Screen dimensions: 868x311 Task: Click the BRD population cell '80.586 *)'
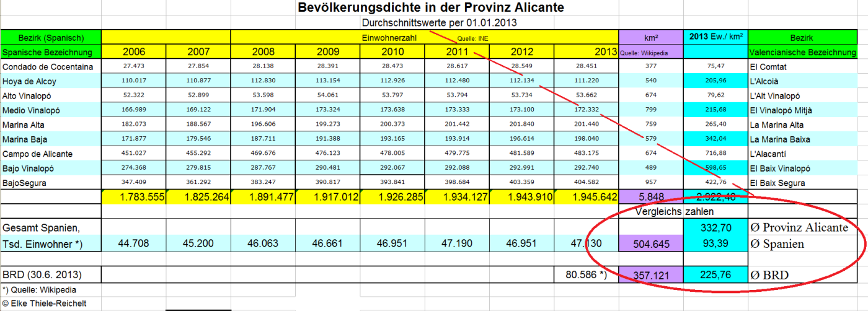(x=586, y=274)
